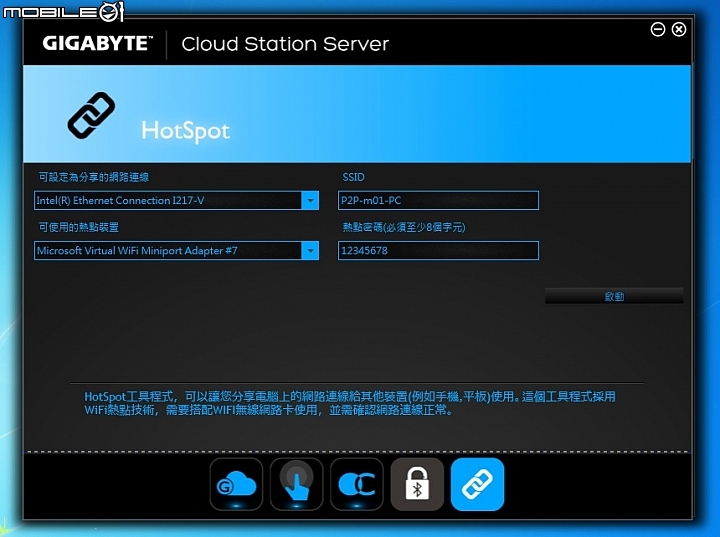Open the GIGABYTE cloud home icon
The image size is (720, 537).
pyautogui.click(x=236, y=484)
